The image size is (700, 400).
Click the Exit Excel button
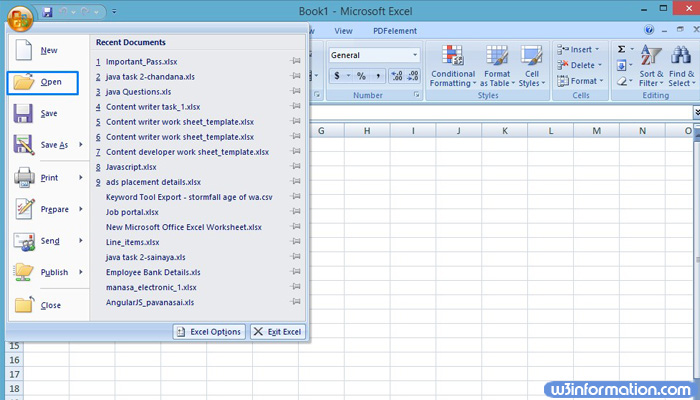click(x=278, y=332)
